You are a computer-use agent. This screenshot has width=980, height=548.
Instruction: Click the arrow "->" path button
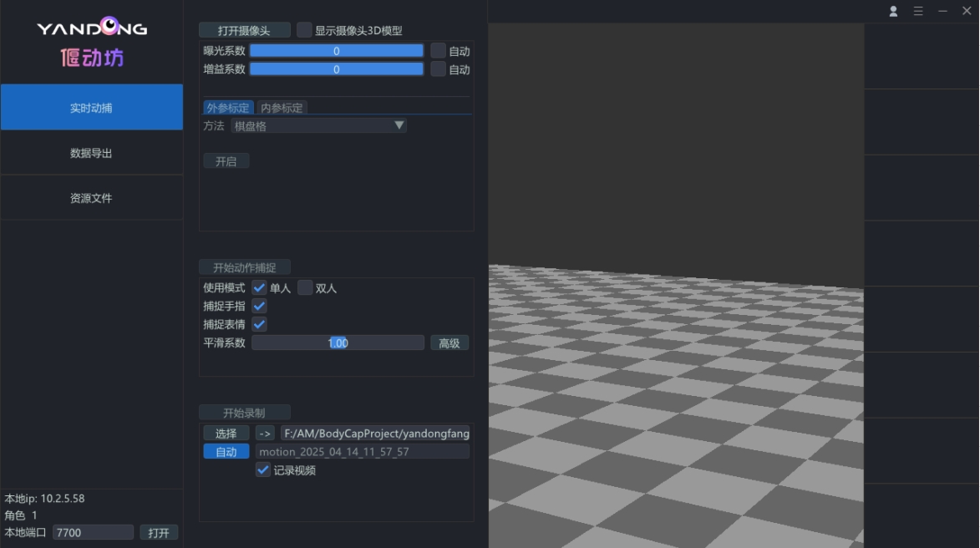265,433
